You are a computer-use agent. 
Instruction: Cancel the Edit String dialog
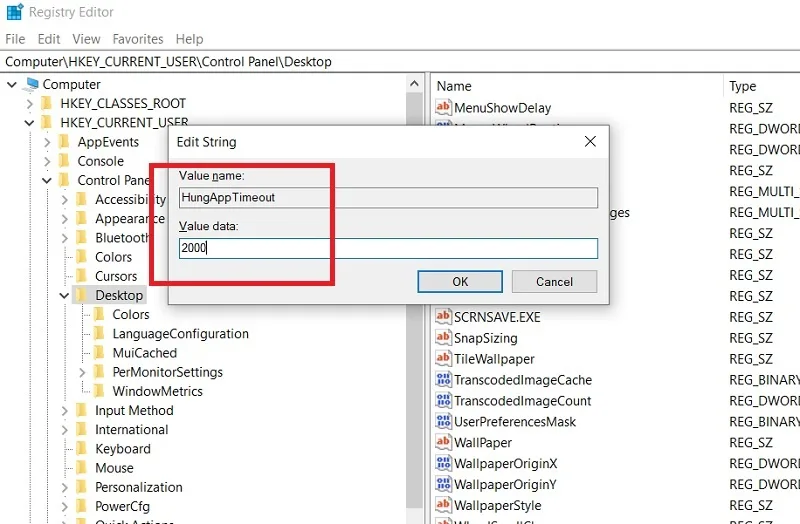[554, 282]
